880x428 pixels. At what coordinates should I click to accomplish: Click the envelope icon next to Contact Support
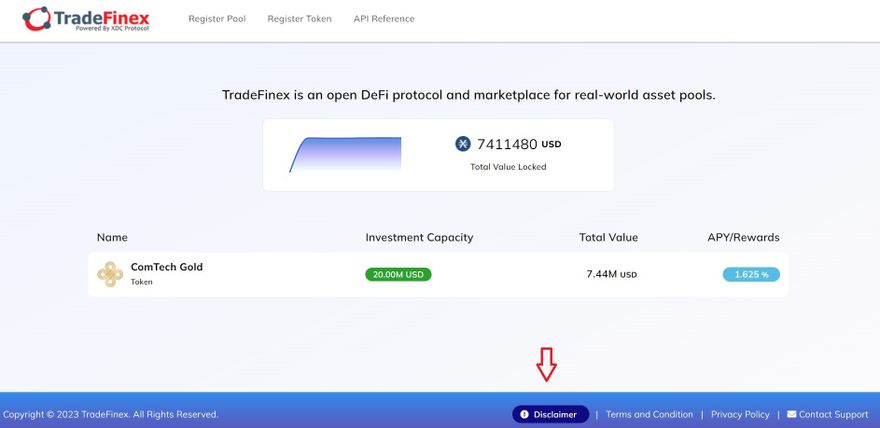[x=792, y=414]
